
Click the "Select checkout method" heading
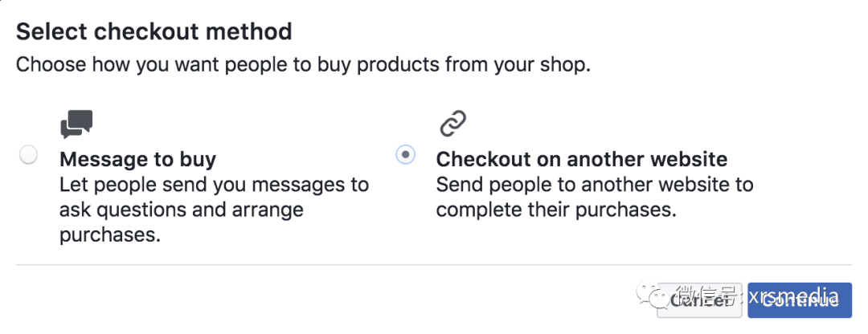154,32
